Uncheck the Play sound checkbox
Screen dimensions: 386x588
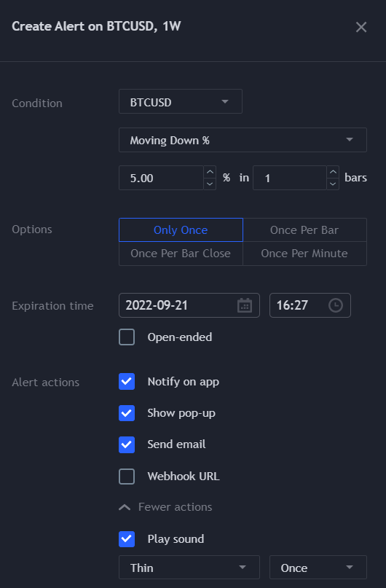click(127, 539)
